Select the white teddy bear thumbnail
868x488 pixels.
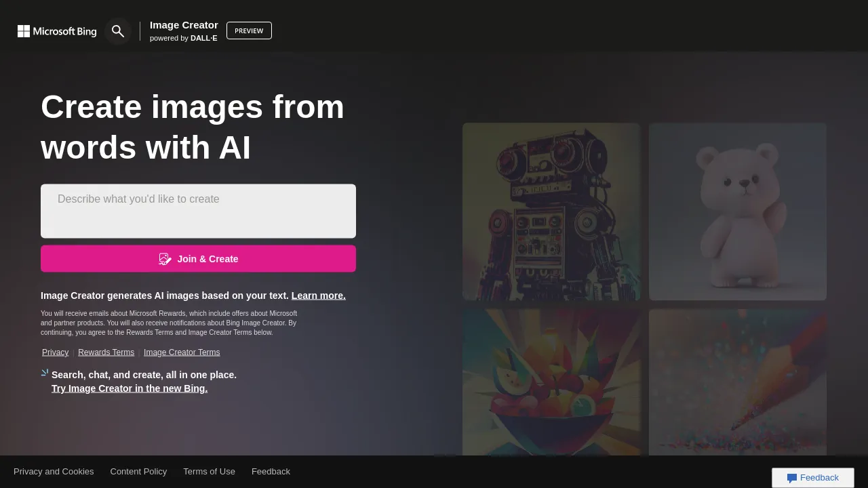(x=737, y=211)
